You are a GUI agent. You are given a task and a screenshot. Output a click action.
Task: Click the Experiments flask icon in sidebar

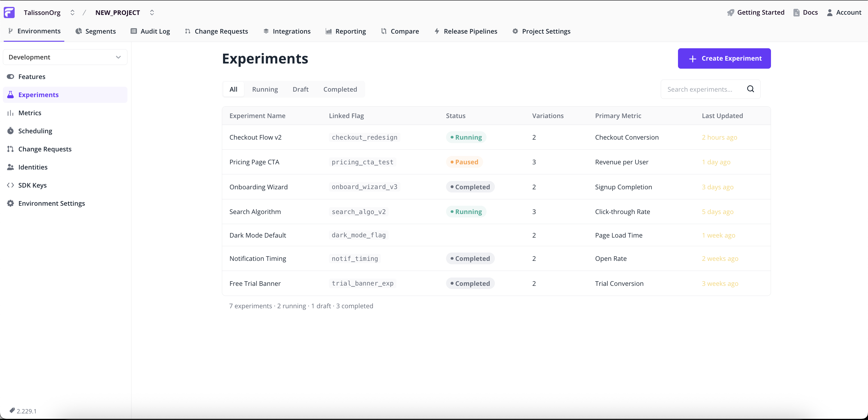click(x=10, y=95)
